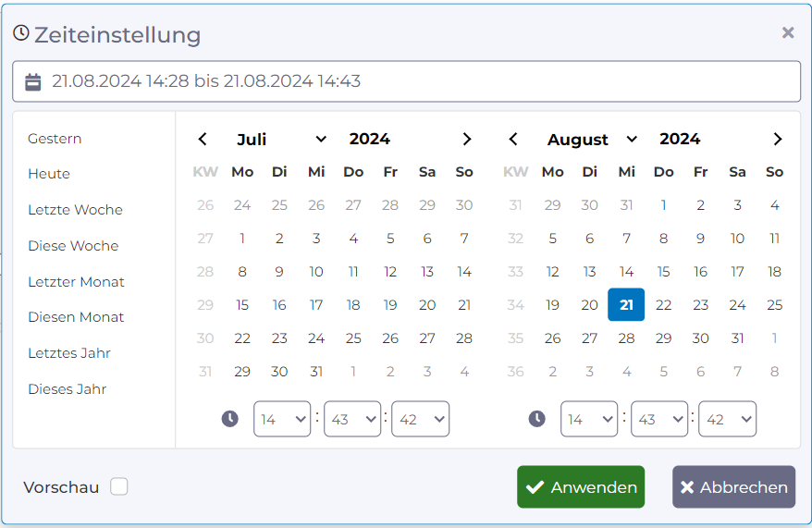Pick July 28 in the Juli calendar
812x528 pixels.
pos(464,338)
